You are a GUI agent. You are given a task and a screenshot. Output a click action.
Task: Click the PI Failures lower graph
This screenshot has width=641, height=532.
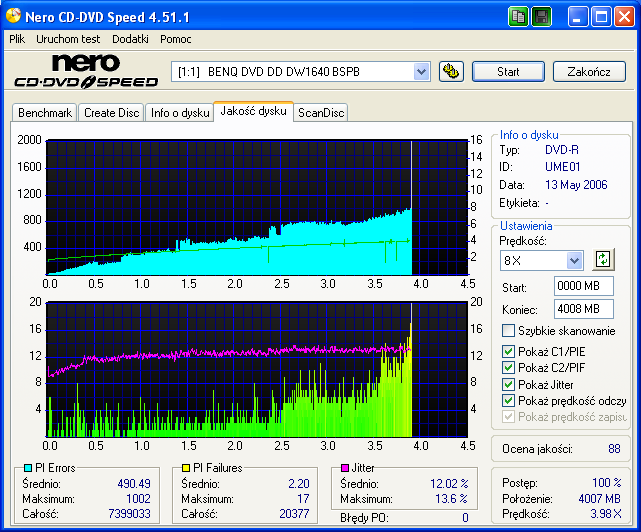257,370
